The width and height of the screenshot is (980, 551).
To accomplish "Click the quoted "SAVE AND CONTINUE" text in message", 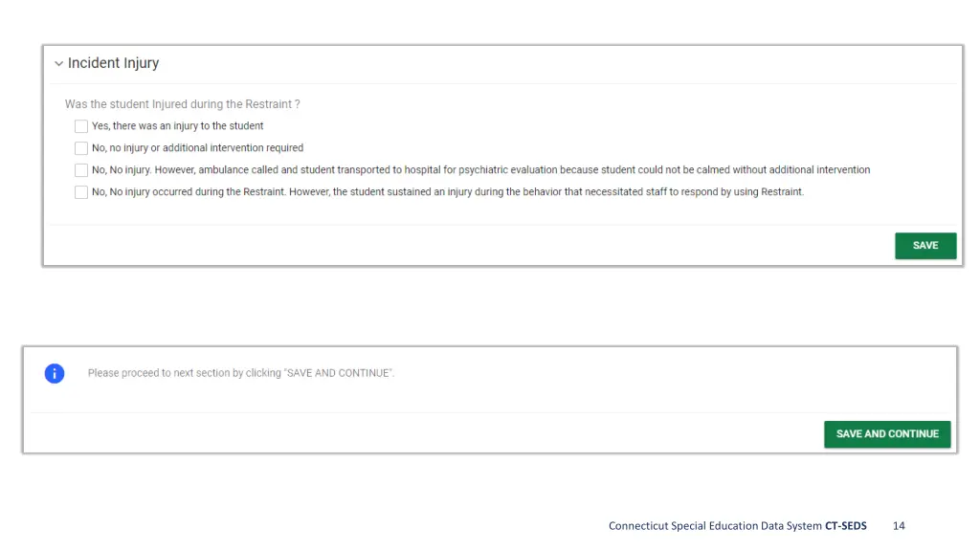I will pos(338,373).
